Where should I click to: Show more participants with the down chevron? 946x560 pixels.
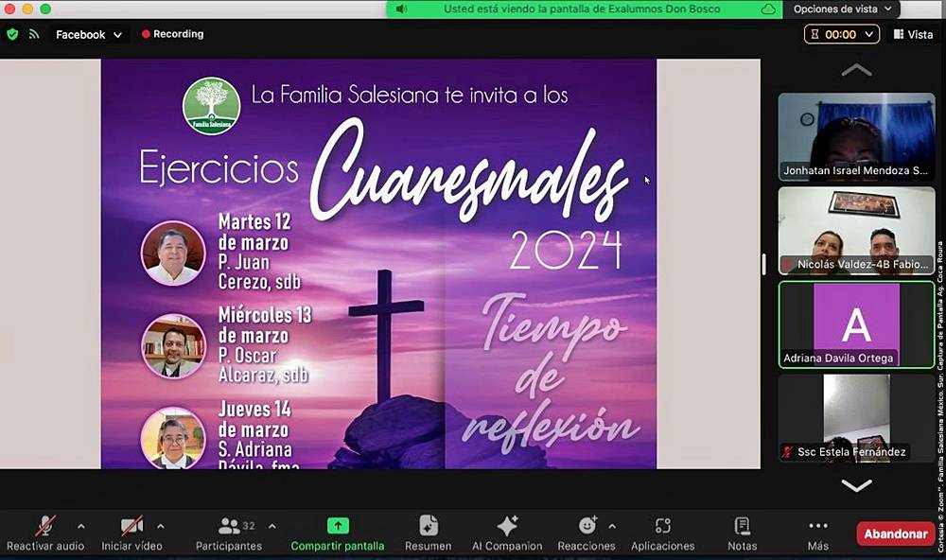(856, 485)
